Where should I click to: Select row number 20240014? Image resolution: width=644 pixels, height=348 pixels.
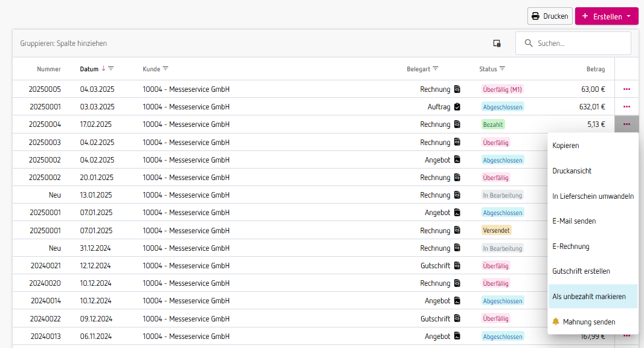[45, 301]
